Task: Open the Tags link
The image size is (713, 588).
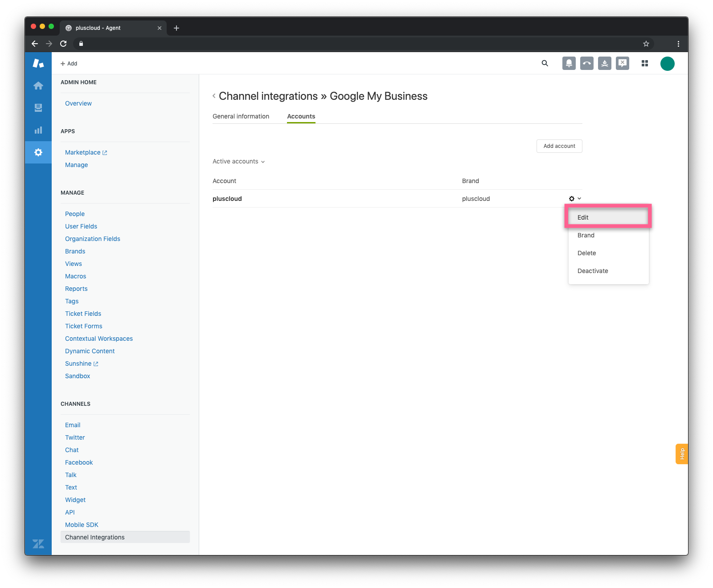Action: [x=72, y=301]
